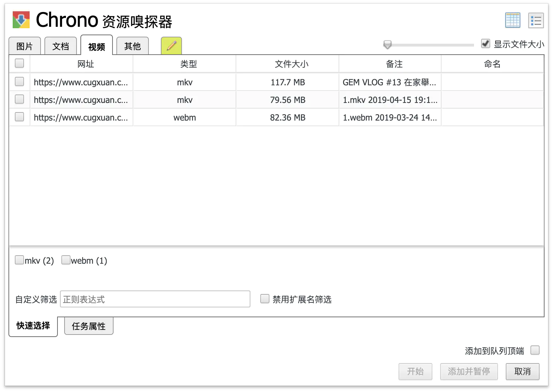Check the webm 82.36 MB row checkbox
This screenshot has height=392, width=553.
[19, 117]
